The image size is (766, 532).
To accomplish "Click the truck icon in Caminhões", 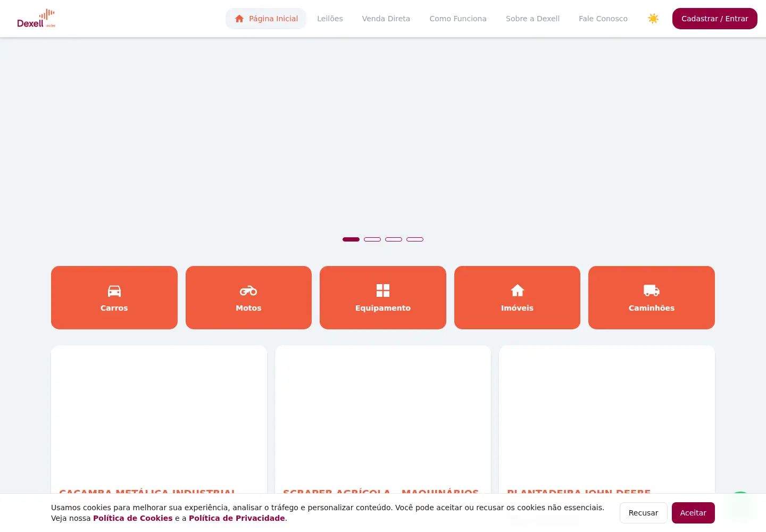I will [652, 290].
